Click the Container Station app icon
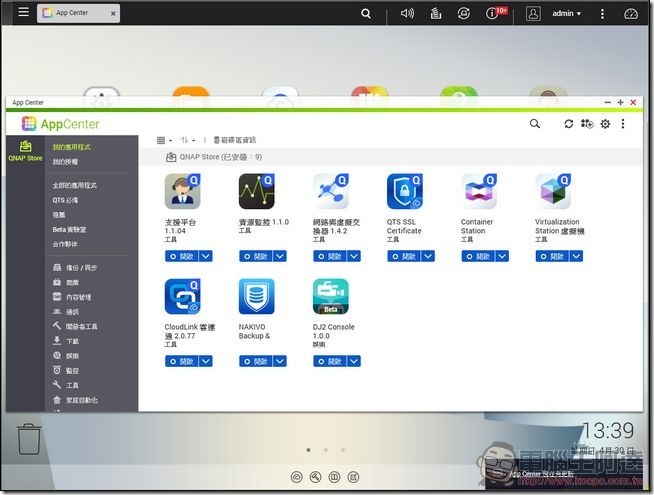The width and height of the screenshot is (654, 495). pyautogui.click(x=479, y=191)
